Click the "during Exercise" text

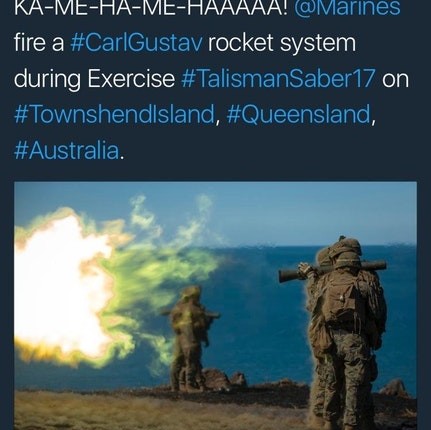(94, 79)
